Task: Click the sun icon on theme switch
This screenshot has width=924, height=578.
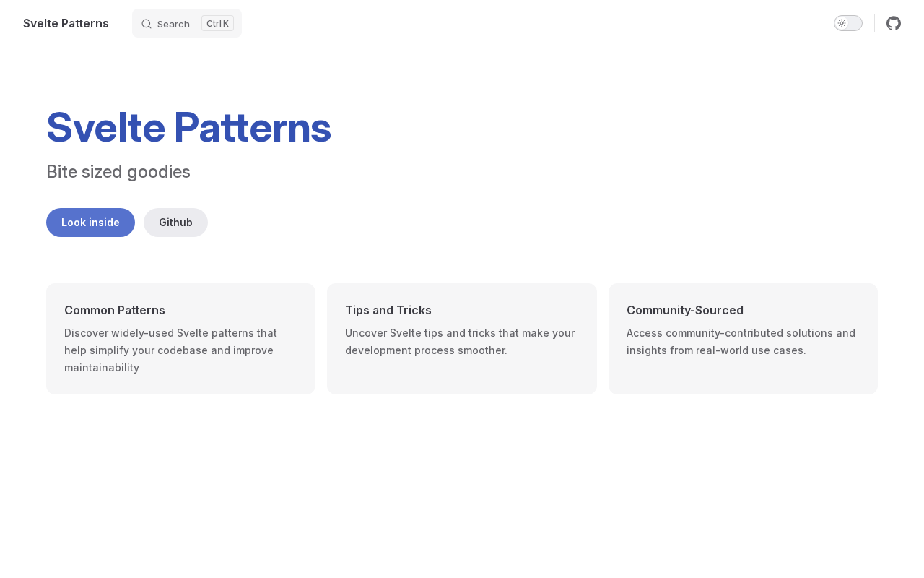Action: tap(842, 23)
